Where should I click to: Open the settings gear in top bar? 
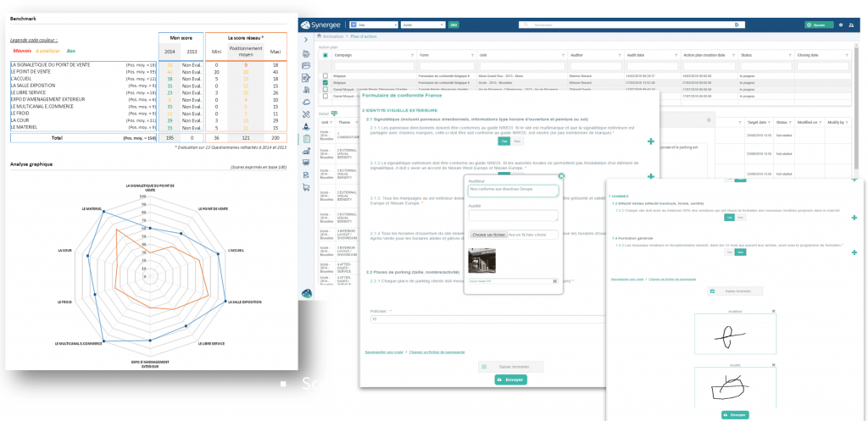click(x=841, y=25)
